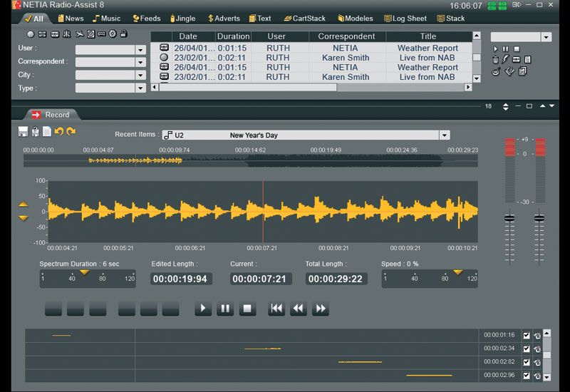Click panel expand down arrow on divider bar
Screen dimensions: 570x392
click(x=551, y=105)
